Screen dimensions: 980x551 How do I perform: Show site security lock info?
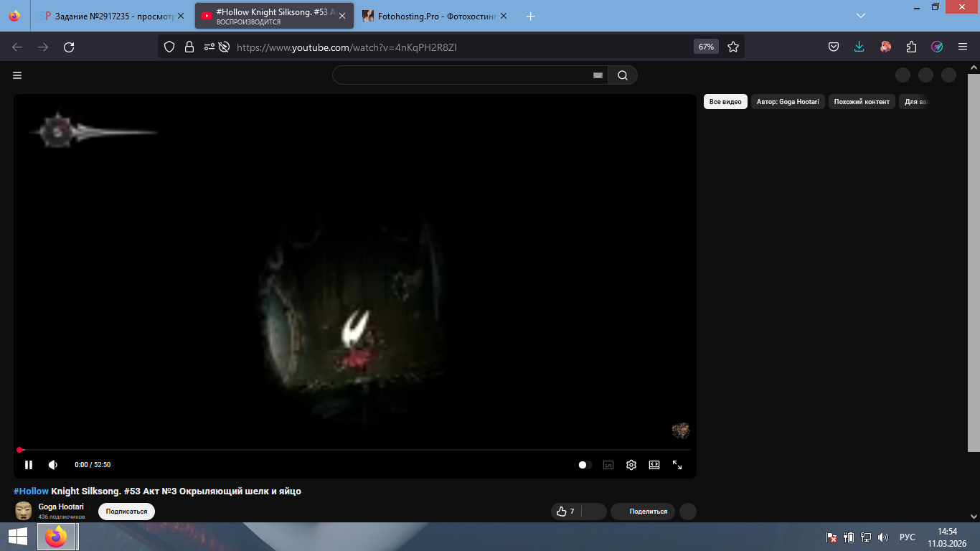(x=189, y=47)
